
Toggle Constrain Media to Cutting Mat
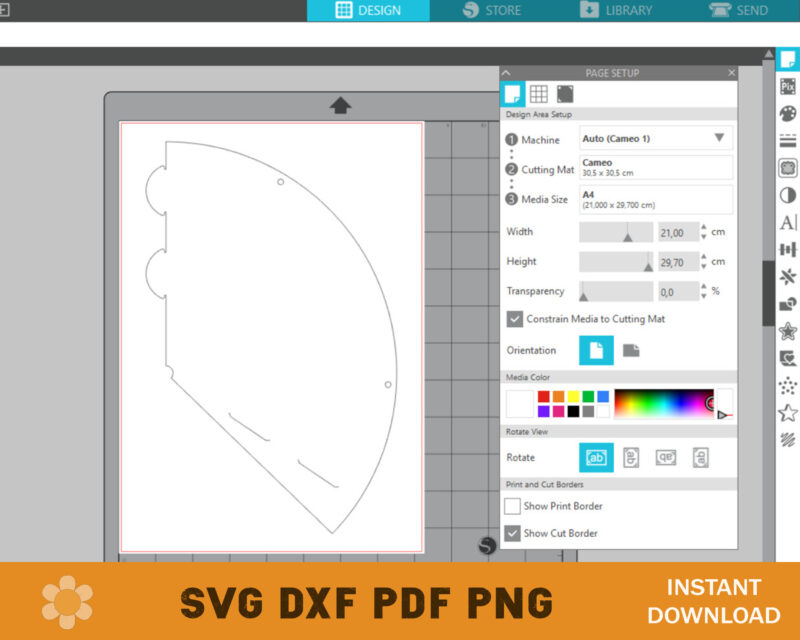[515, 319]
